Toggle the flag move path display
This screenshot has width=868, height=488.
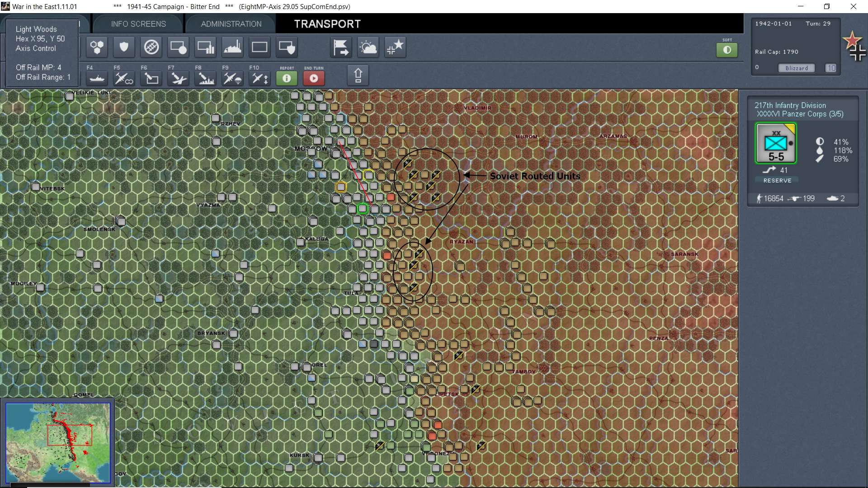tap(341, 47)
